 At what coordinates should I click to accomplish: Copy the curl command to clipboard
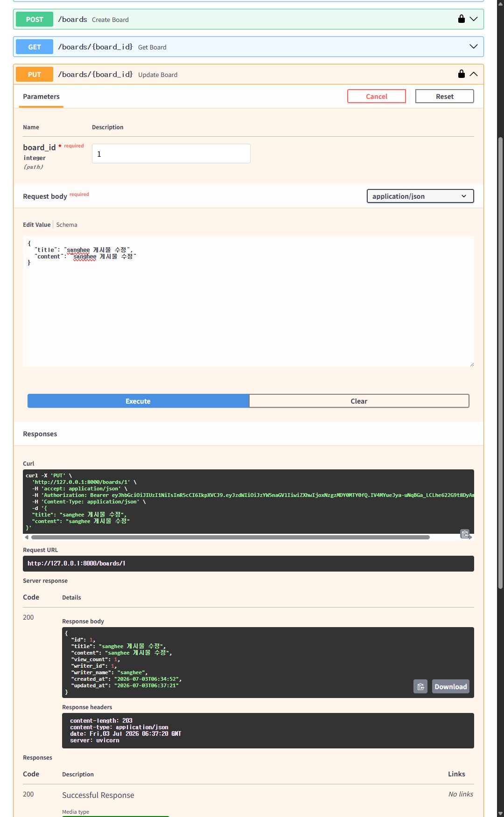tap(465, 534)
